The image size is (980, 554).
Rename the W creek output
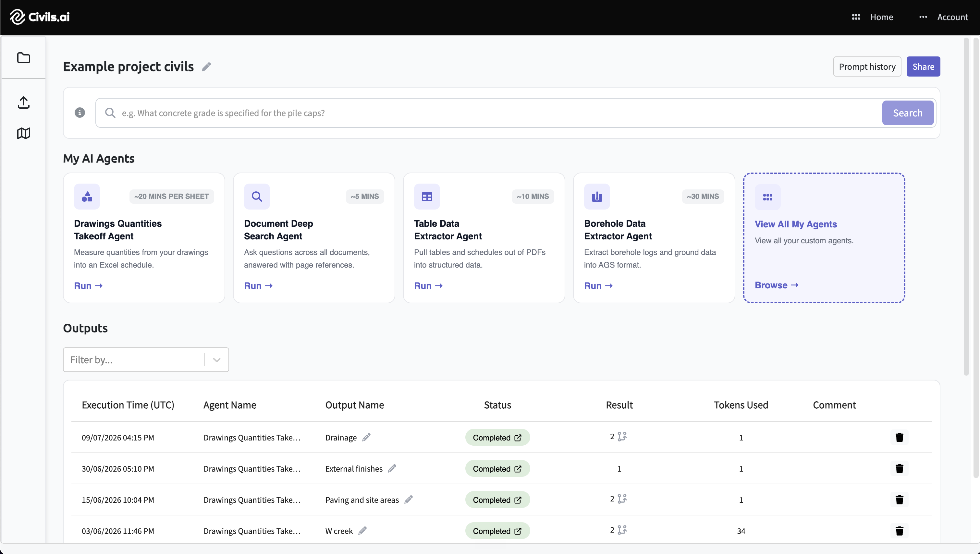coord(362,531)
